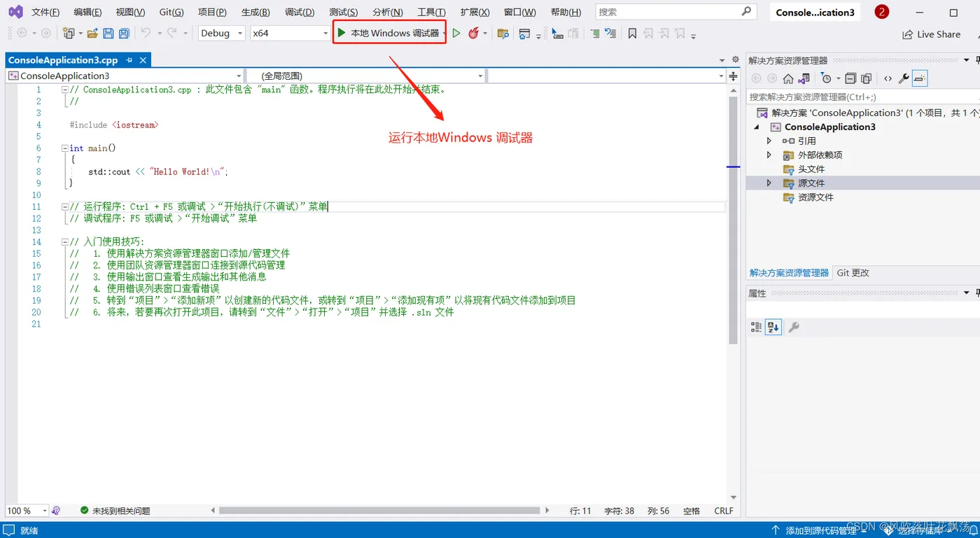Open Find in Files from the toolbar

tap(503, 33)
